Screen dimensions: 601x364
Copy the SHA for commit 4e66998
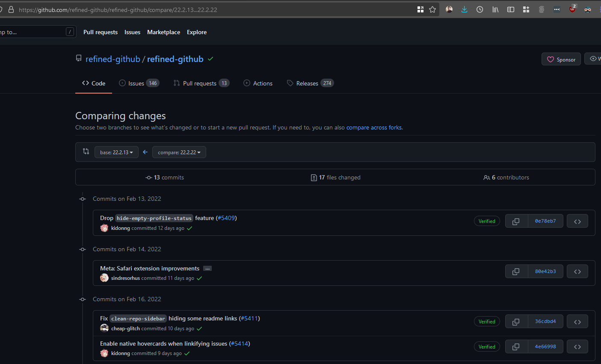[x=516, y=346]
